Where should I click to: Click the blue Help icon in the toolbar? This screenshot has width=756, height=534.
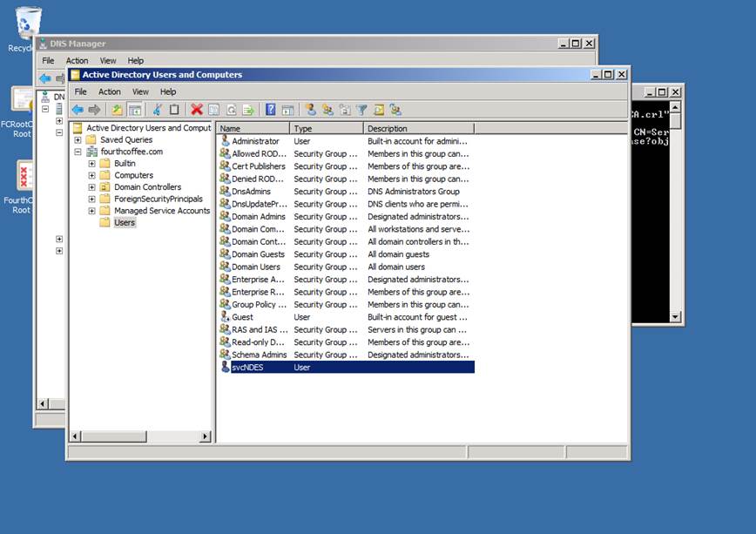(271, 110)
